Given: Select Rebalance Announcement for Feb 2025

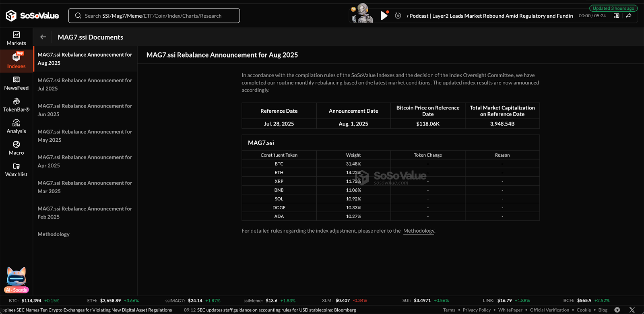Looking at the screenshot, I should click(85, 213).
